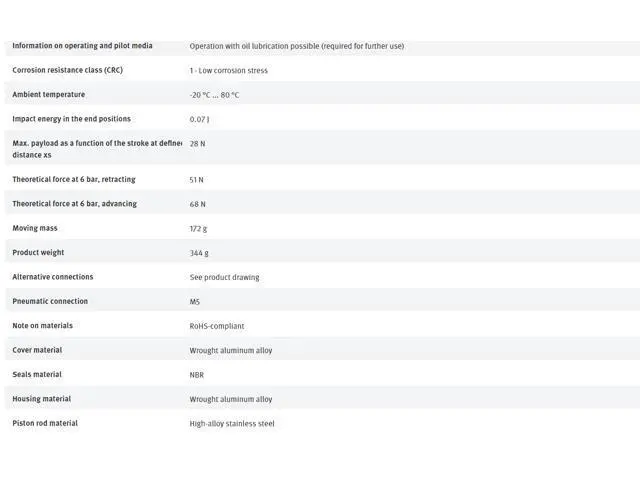Click the "See product drawing" text

point(224,277)
